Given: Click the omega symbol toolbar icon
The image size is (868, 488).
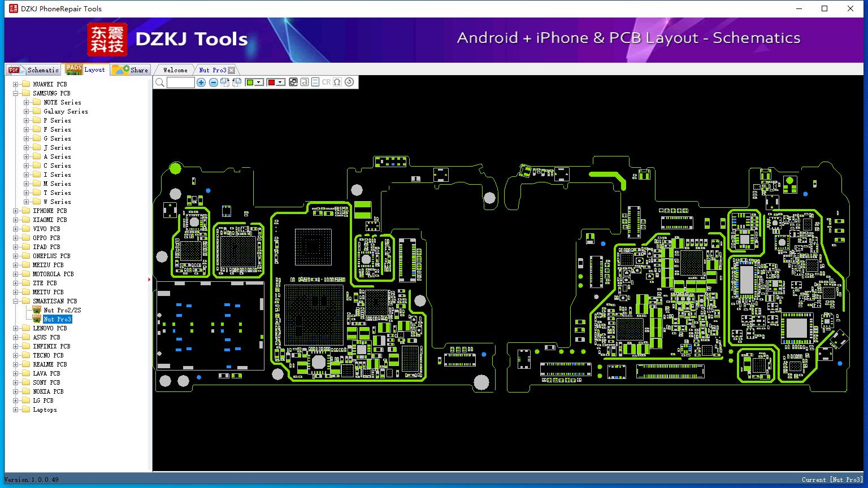Looking at the screenshot, I should (x=337, y=82).
